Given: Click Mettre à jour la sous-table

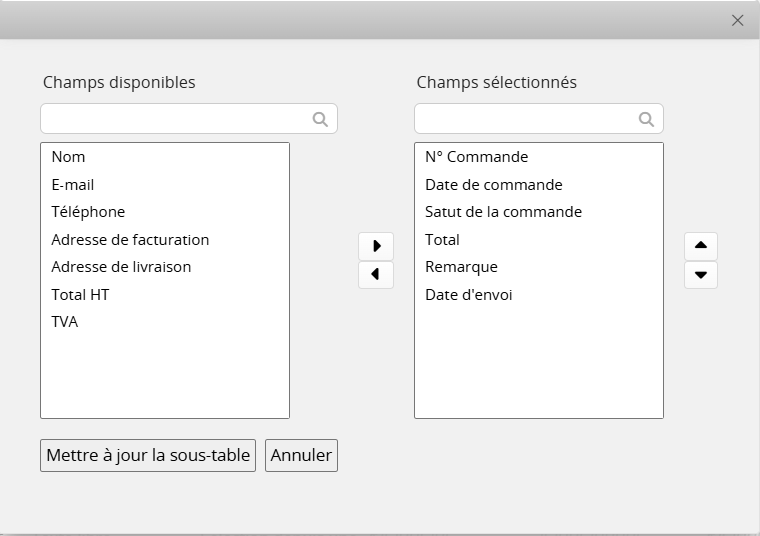Looking at the screenshot, I should [x=148, y=455].
